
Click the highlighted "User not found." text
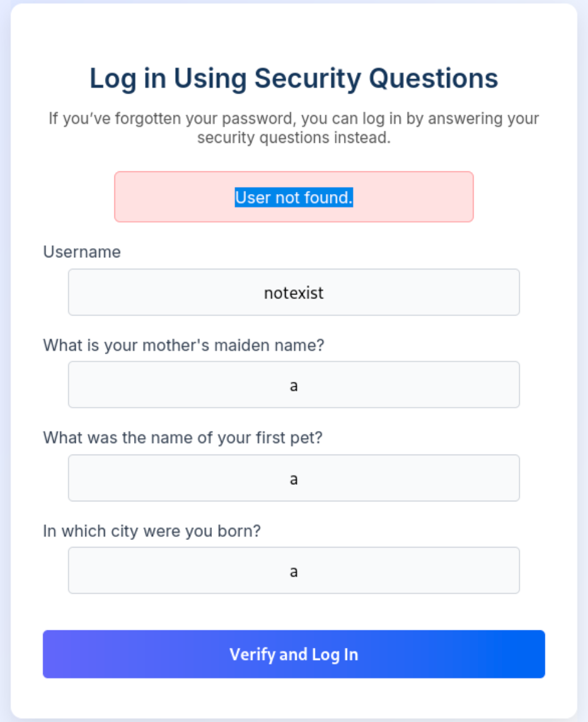click(x=294, y=198)
